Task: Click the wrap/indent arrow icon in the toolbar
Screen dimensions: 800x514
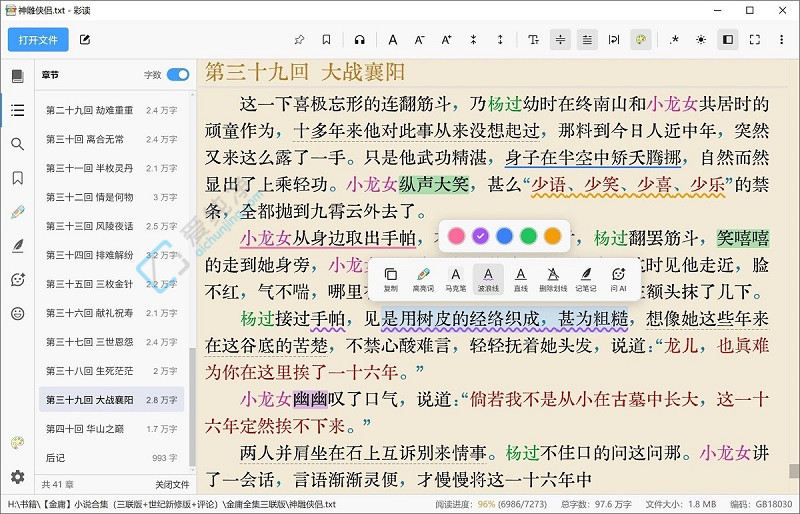Action: pos(614,40)
